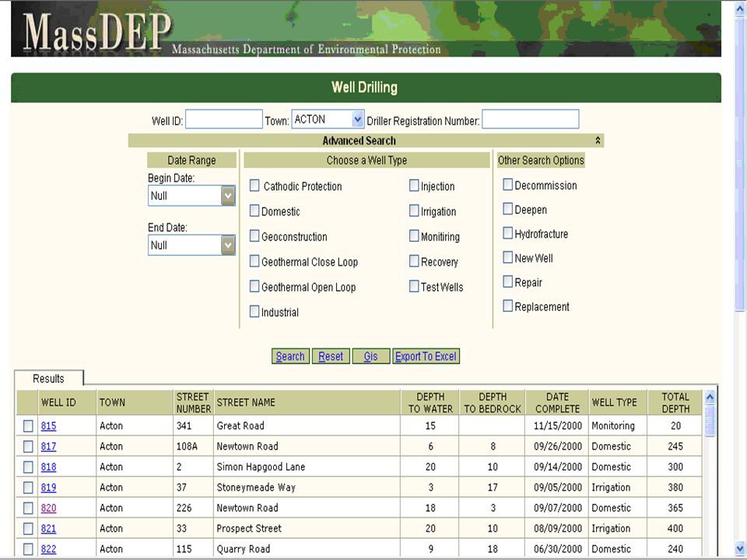Tick the Repair option checkbox
Image resolution: width=747 pixels, height=560 pixels.
tap(508, 282)
